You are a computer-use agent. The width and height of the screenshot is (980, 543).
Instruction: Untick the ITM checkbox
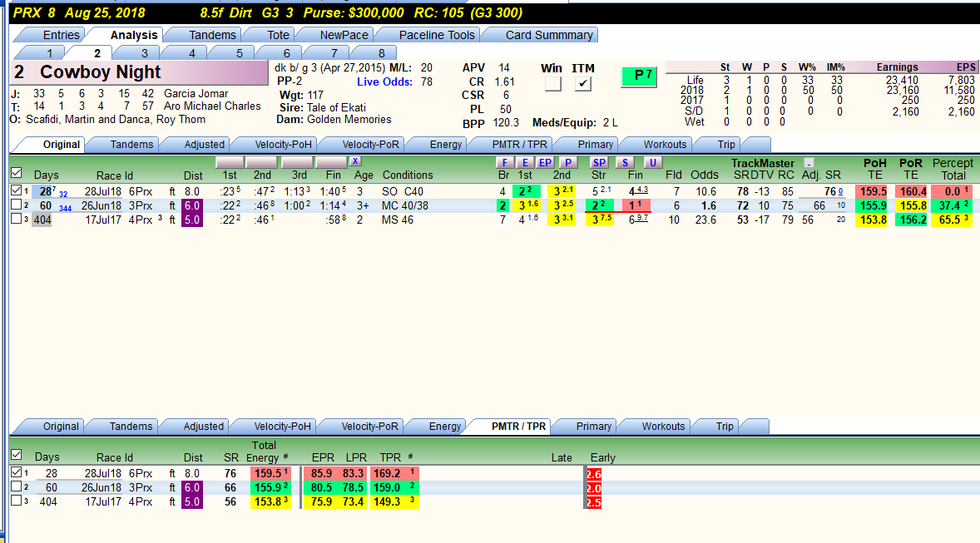tap(583, 84)
